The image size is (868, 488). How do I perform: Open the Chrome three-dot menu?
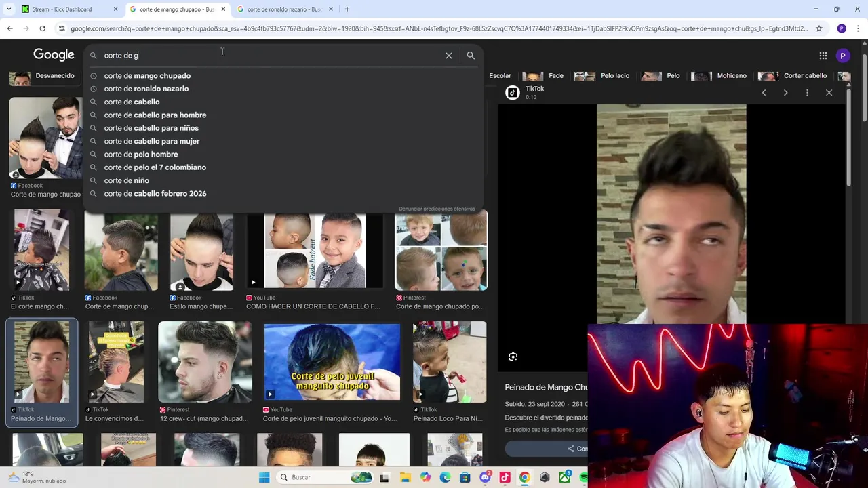858,28
